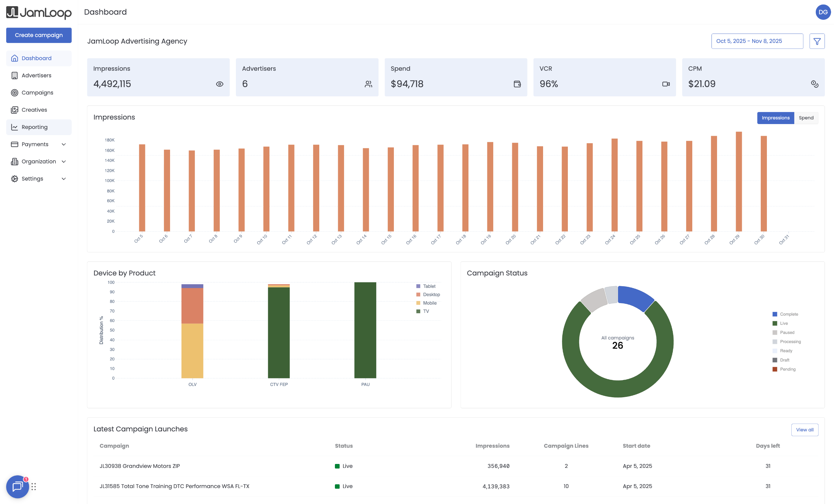Screen dimensions: 834x504
Task: Click the JamLoop logo
Action: (x=38, y=12)
